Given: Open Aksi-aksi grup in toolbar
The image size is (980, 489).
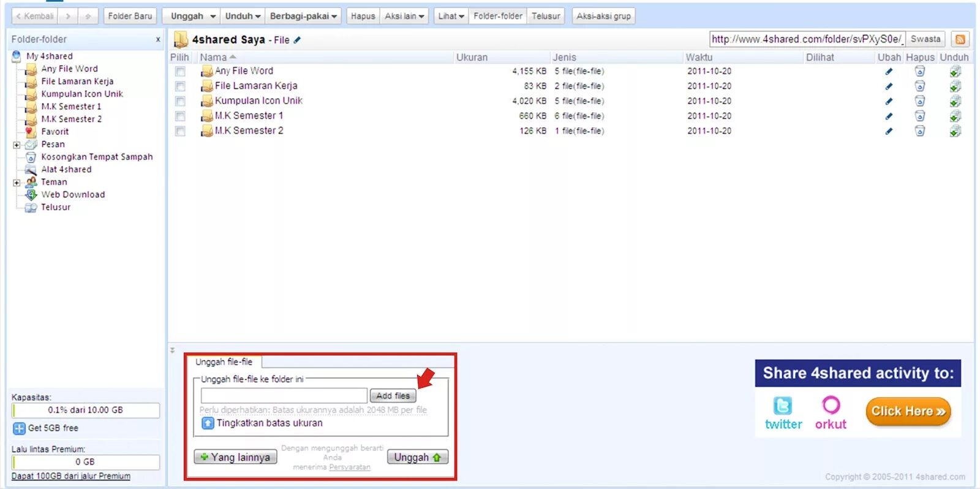Looking at the screenshot, I should tap(603, 16).
